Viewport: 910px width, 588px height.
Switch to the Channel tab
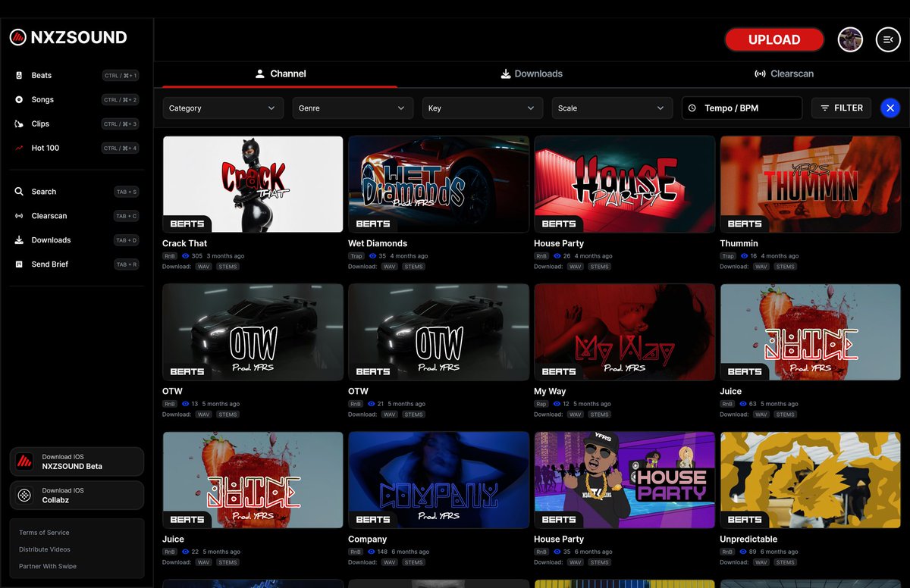pyautogui.click(x=280, y=73)
